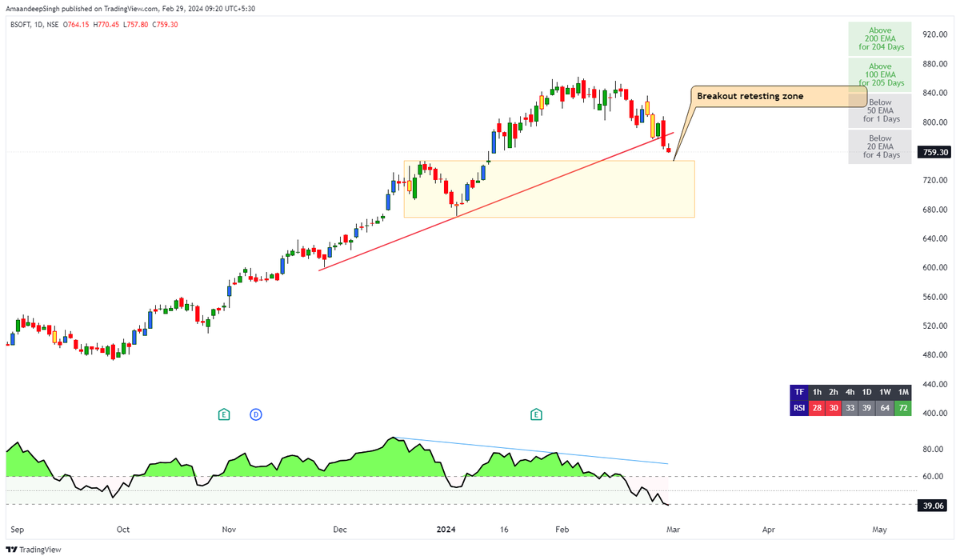This screenshot has width=960, height=560.
Task: Click the 16 date label on time axis
Action: click(504, 530)
